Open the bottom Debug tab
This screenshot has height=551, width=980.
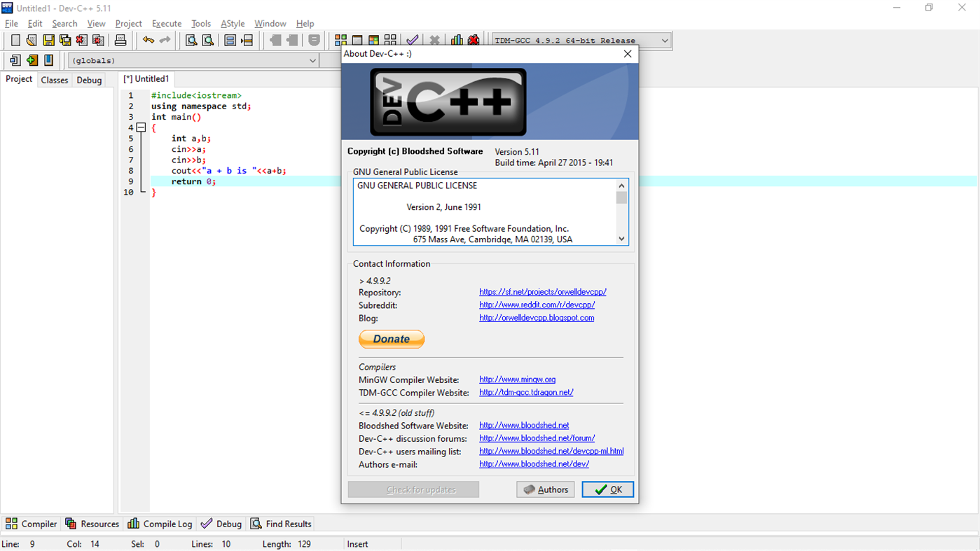pos(221,524)
